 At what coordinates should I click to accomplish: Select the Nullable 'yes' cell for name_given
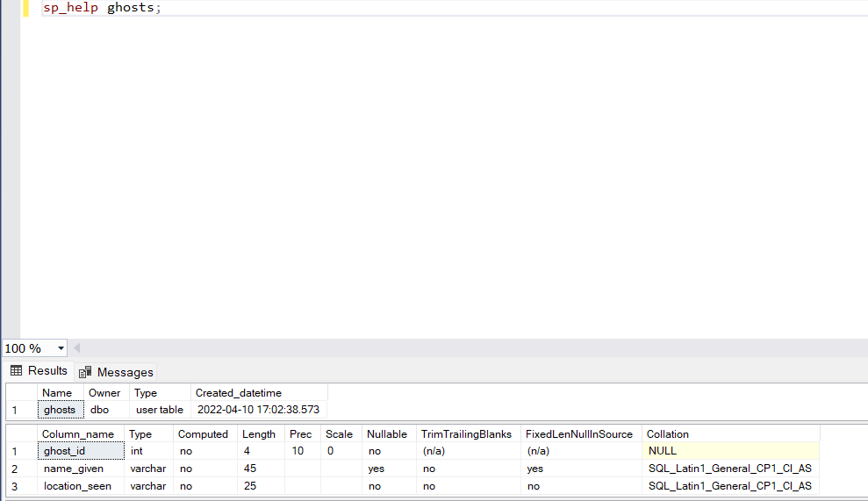pyautogui.click(x=389, y=469)
